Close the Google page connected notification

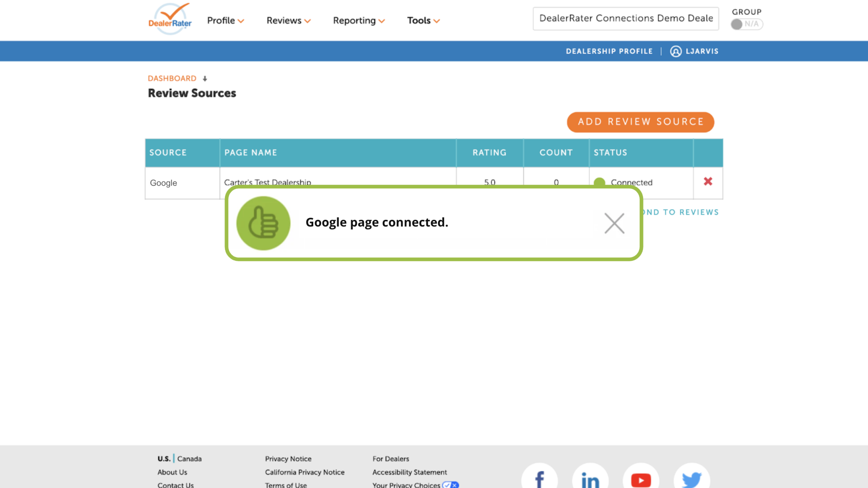tap(614, 223)
